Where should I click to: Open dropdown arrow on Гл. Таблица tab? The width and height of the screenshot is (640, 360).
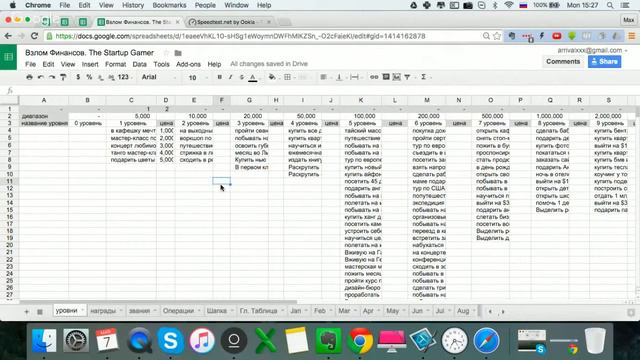[282, 311]
